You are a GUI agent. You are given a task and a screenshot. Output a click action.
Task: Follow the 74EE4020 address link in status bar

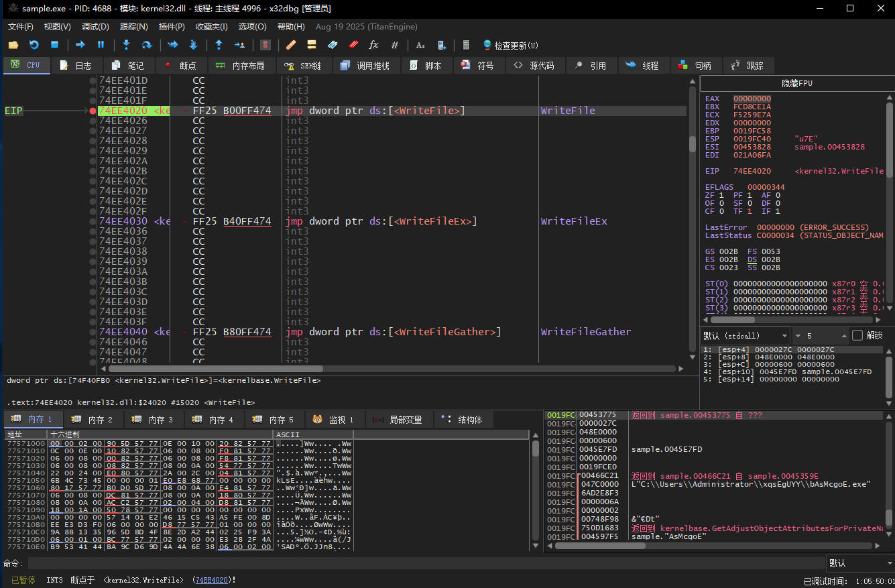click(x=211, y=580)
